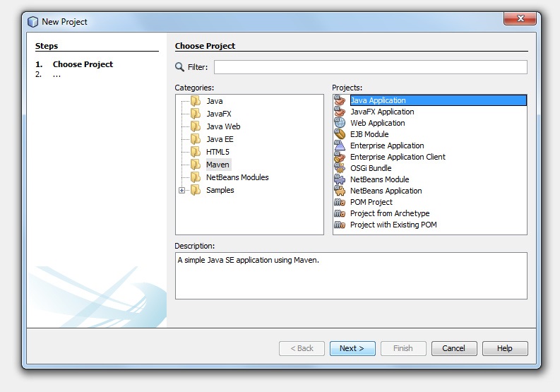Select Java Application project type
Screen dimensions: 560x392
pyautogui.click(x=439, y=100)
